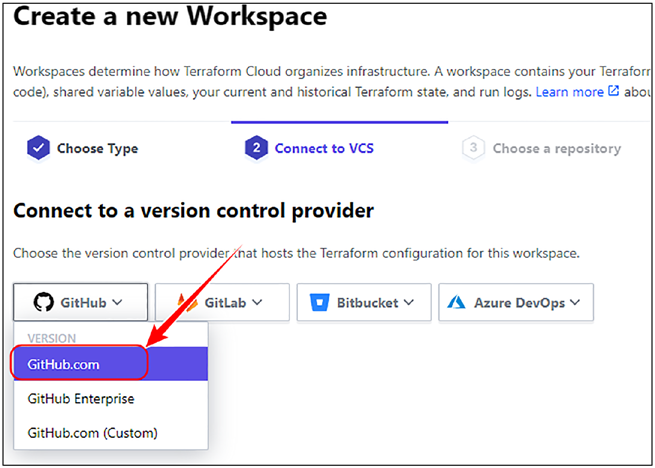Click the GitHub octocat logo icon
Image resolution: width=655 pixels, height=468 pixels.
coord(44,302)
